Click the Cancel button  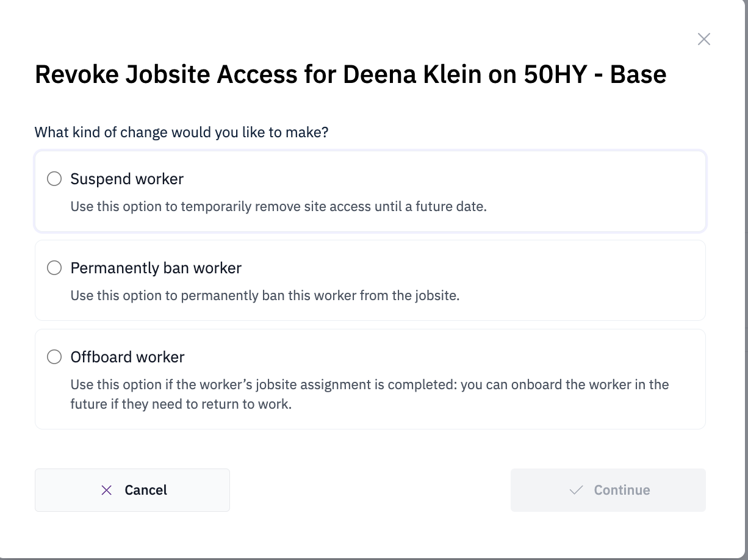[132, 490]
